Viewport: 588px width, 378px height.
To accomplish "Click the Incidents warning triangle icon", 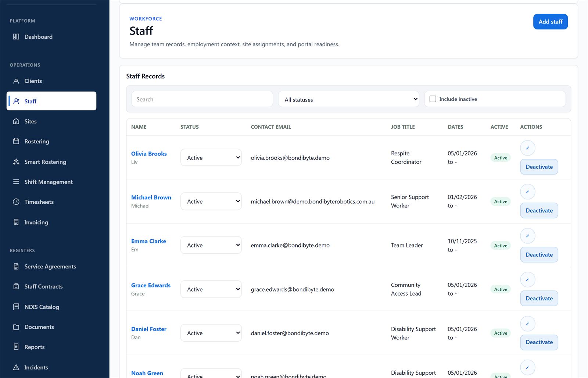I will 16,367.
